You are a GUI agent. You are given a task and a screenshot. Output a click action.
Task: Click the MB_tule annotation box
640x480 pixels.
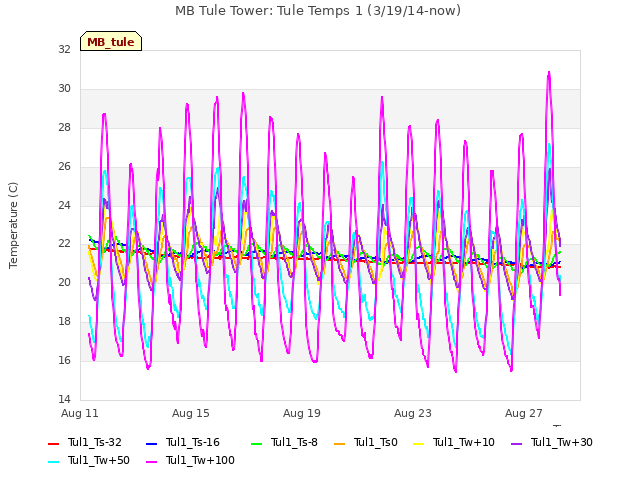pos(111,41)
